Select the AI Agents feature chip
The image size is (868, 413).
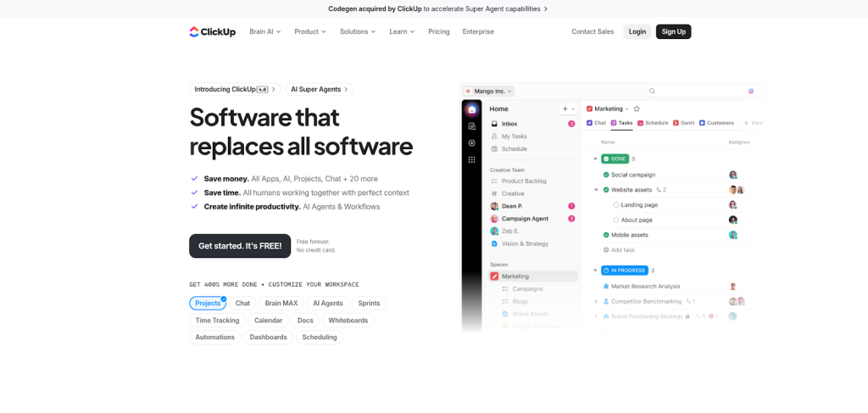[x=327, y=303]
